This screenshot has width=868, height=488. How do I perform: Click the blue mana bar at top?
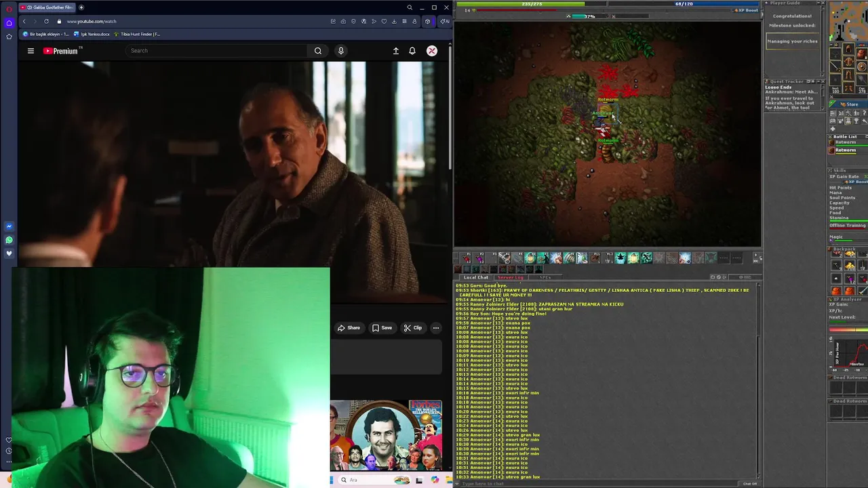click(x=684, y=4)
